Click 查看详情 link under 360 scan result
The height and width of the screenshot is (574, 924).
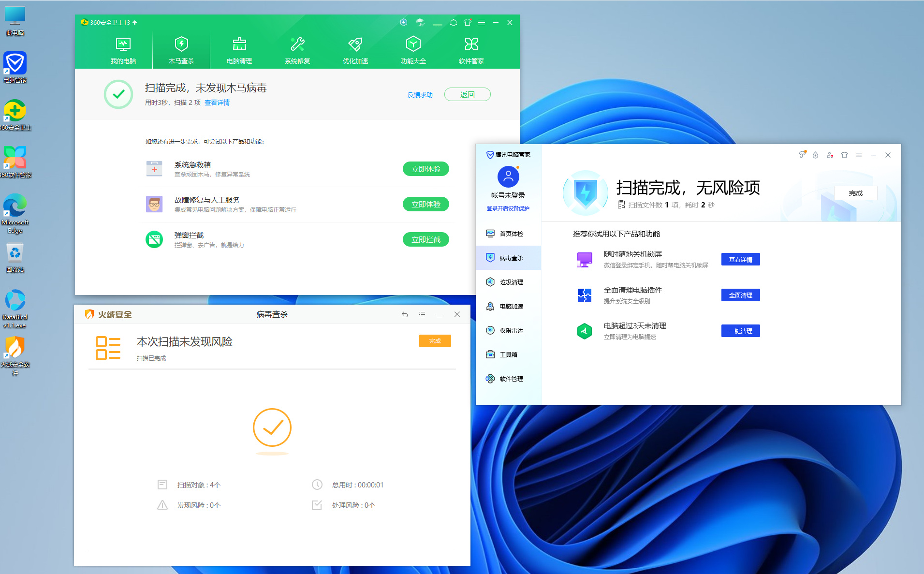217,103
